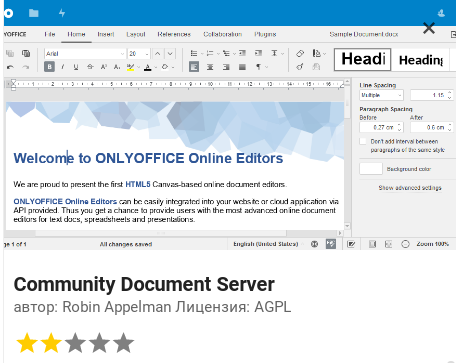
Task: Click the Copy icon in the toolbar
Action: tap(10, 53)
